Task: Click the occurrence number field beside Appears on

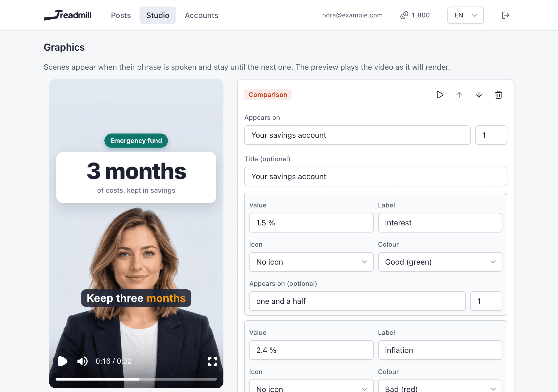Action: [491, 135]
